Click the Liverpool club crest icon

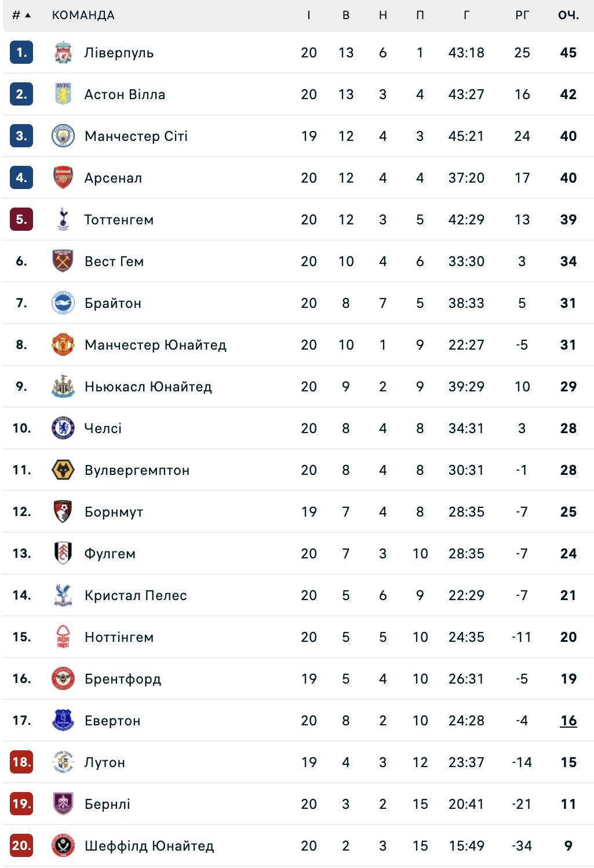coord(63,53)
